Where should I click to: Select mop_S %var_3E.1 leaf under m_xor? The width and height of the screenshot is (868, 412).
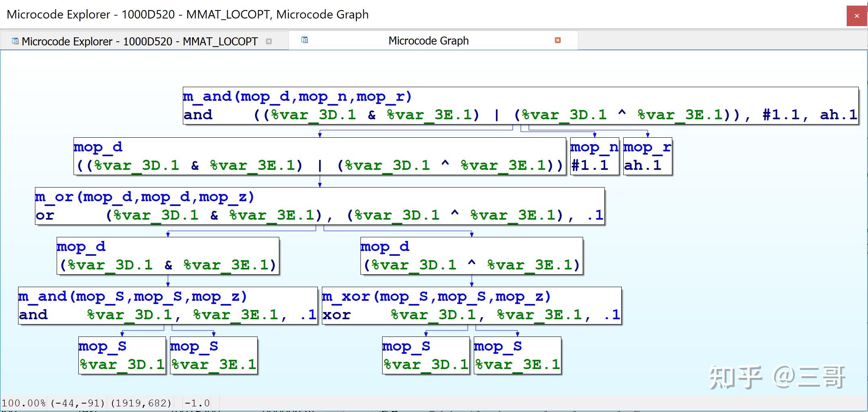click(x=518, y=355)
